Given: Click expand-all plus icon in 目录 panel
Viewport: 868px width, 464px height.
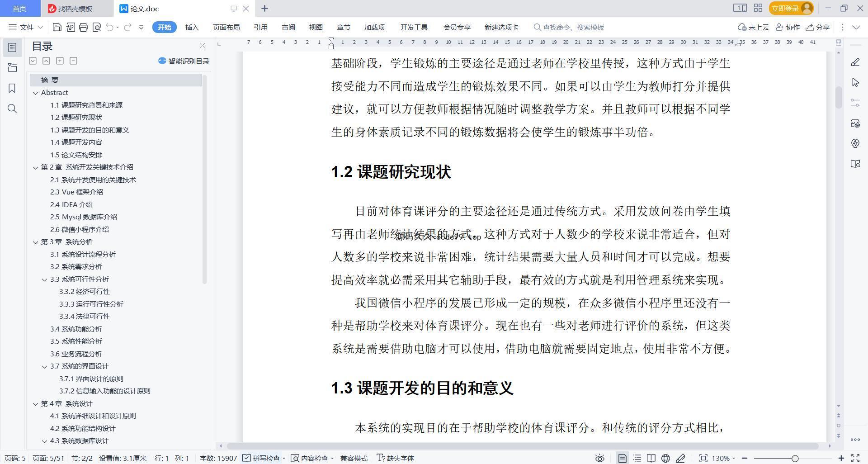Looking at the screenshot, I should (x=60, y=61).
